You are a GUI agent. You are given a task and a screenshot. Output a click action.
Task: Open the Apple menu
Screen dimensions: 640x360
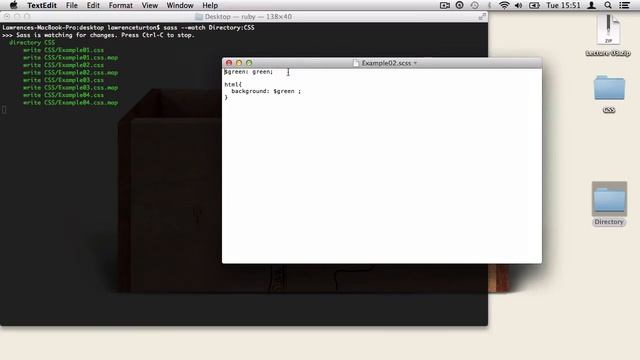(x=13, y=5)
